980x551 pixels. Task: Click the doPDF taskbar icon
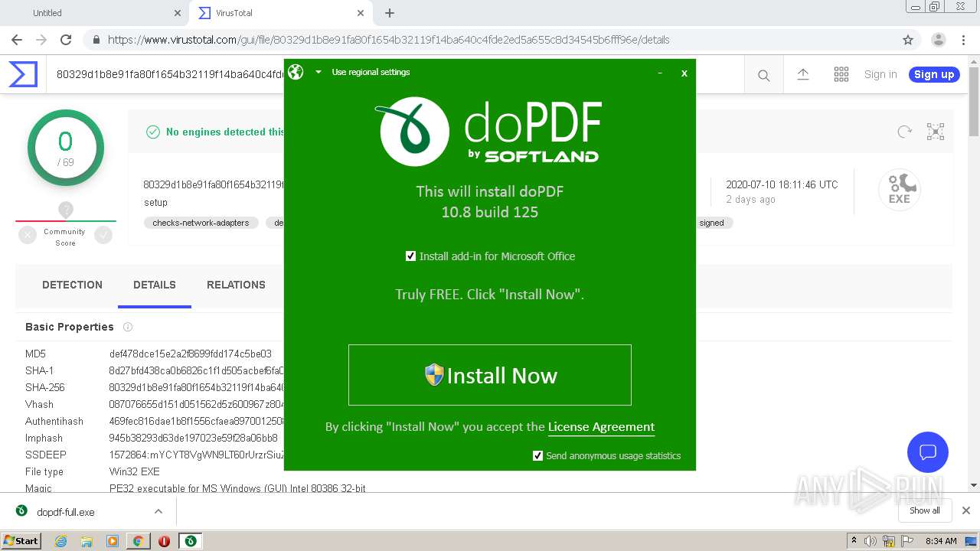(x=191, y=541)
